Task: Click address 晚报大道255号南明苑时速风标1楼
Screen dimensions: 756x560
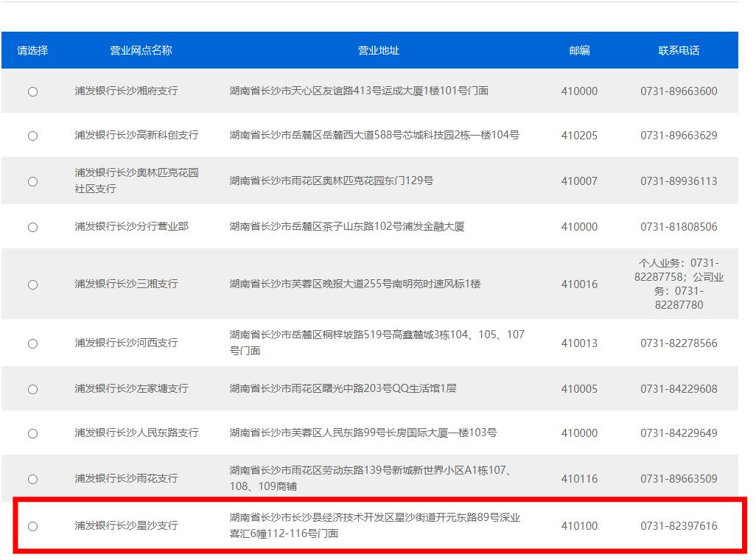Action: point(401,284)
